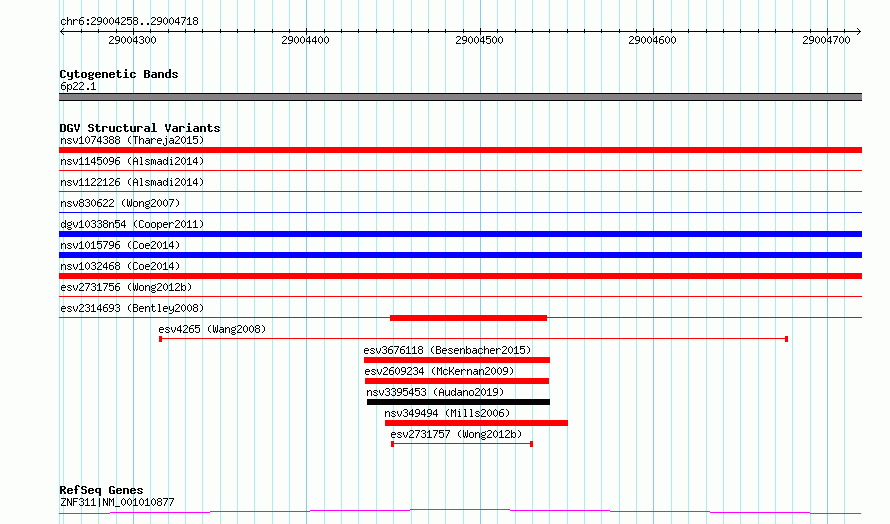Screen dimensions: 890x524
Task: Click nsv830622 (Wong2007) variant label
Action: pos(120,203)
